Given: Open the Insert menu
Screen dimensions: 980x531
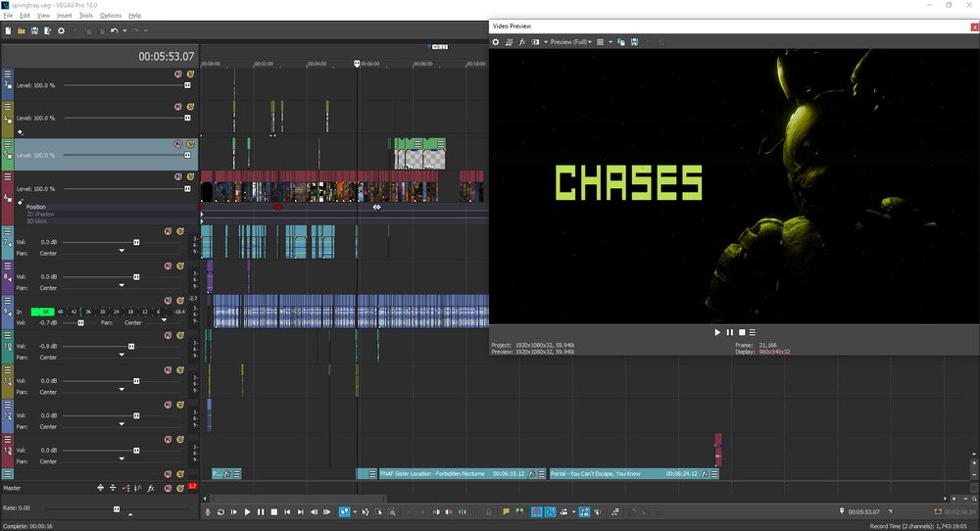Looking at the screenshot, I should 65,15.
